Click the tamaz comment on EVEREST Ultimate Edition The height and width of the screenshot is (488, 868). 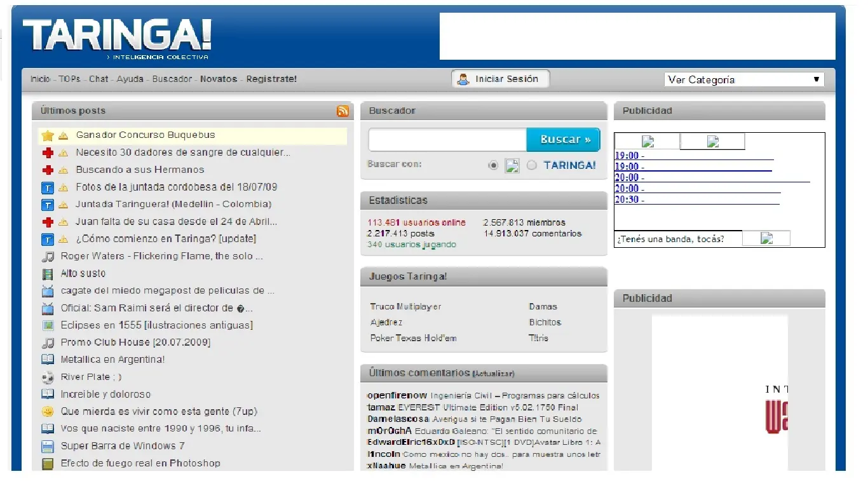(473, 408)
